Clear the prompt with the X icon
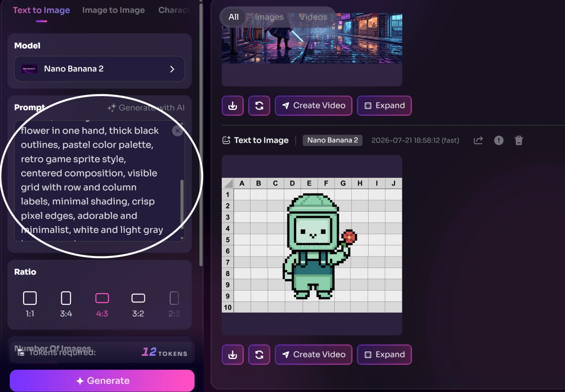The width and height of the screenshot is (565, 392). 178,131
